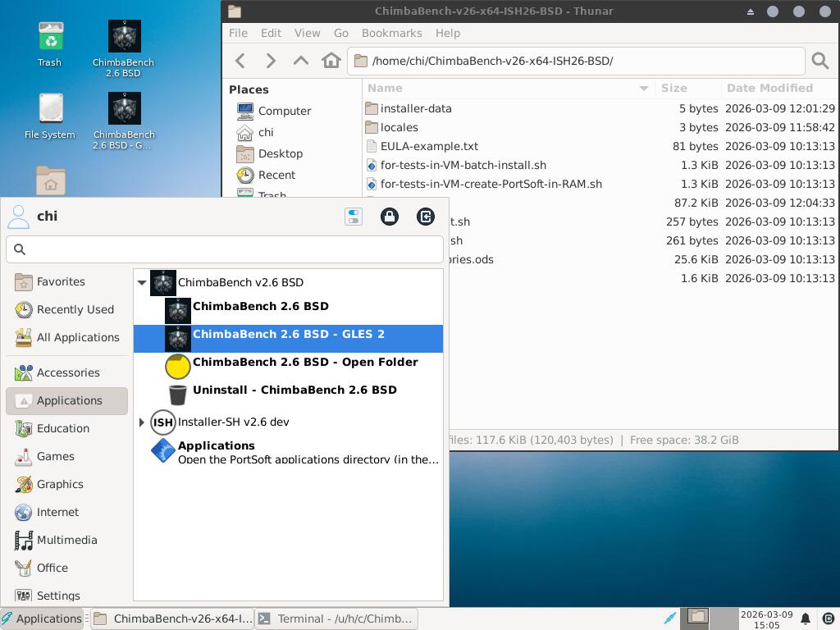840x630 pixels.
Task: Select the Graphics category
Action: (67, 484)
